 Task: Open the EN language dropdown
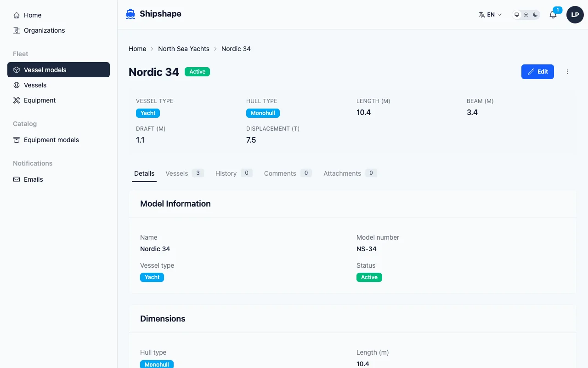point(490,14)
